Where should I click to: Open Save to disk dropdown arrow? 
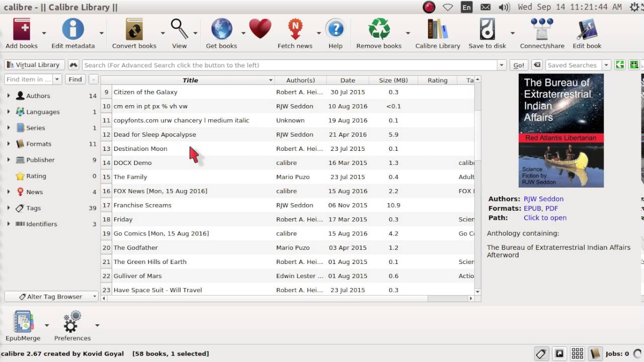pos(512,33)
